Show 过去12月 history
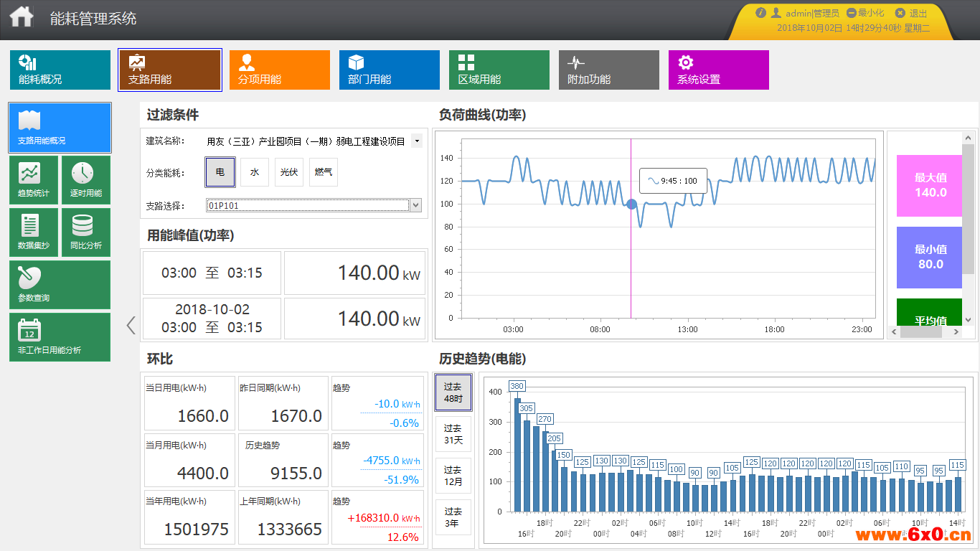The image size is (980, 551). pos(453,476)
